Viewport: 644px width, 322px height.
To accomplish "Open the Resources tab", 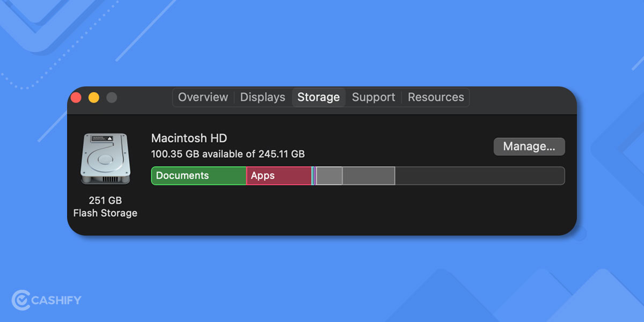I will pos(436,97).
